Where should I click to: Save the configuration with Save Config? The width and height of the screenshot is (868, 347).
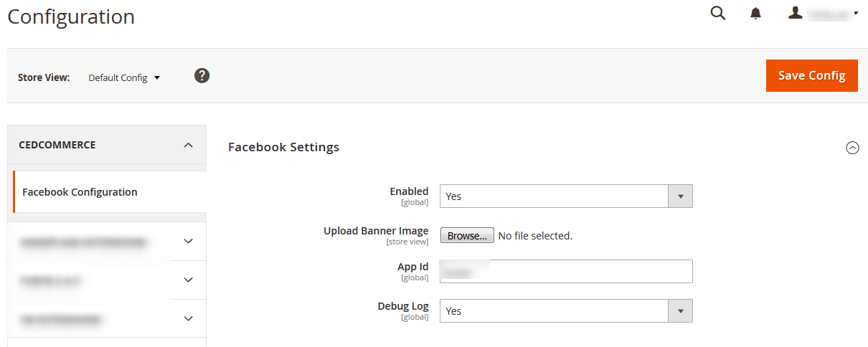tap(812, 75)
